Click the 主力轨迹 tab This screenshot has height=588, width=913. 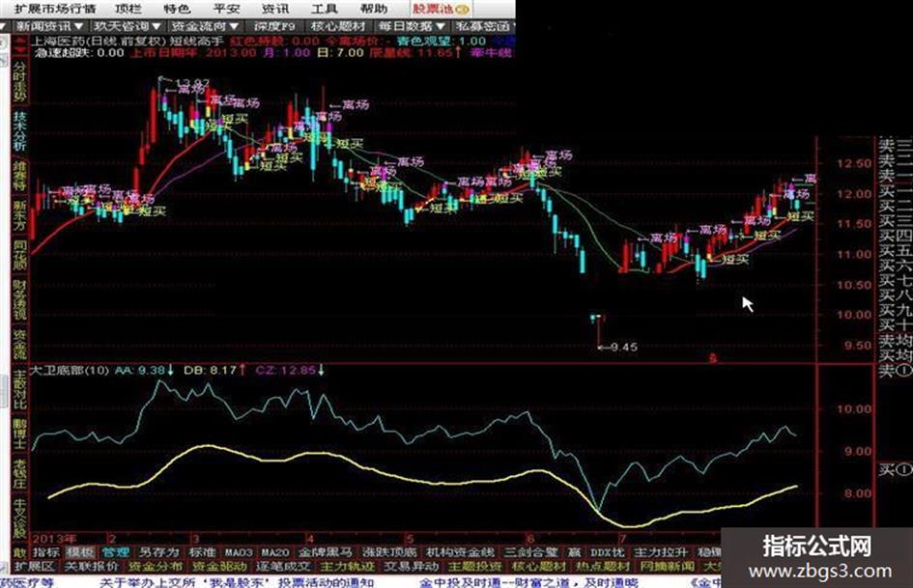pyautogui.click(x=347, y=566)
